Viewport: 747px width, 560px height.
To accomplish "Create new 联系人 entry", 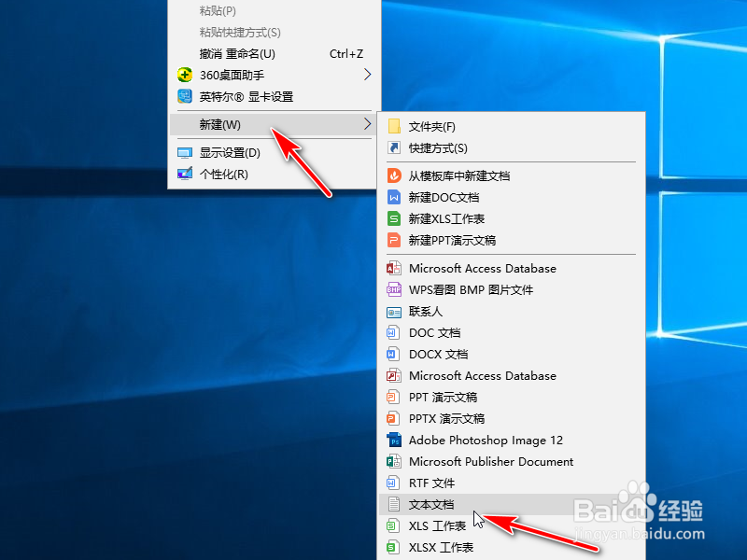I will pyautogui.click(x=511, y=311).
